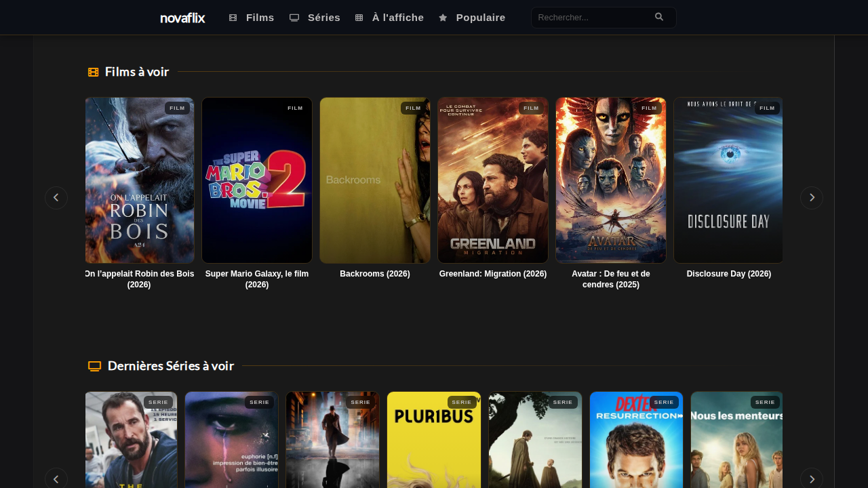Show previous films in Films à voir carousel
The height and width of the screenshot is (488, 868).
click(56, 198)
